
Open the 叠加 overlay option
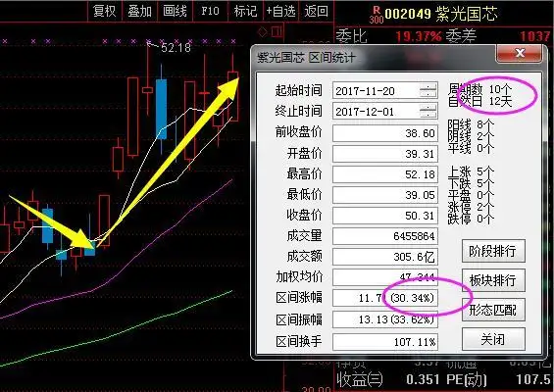(x=139, y=11)
